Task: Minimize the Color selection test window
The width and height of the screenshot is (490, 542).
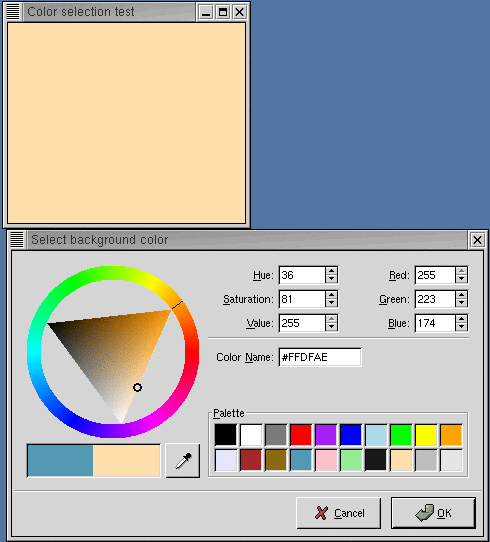Action: click(x=206, y=12)
